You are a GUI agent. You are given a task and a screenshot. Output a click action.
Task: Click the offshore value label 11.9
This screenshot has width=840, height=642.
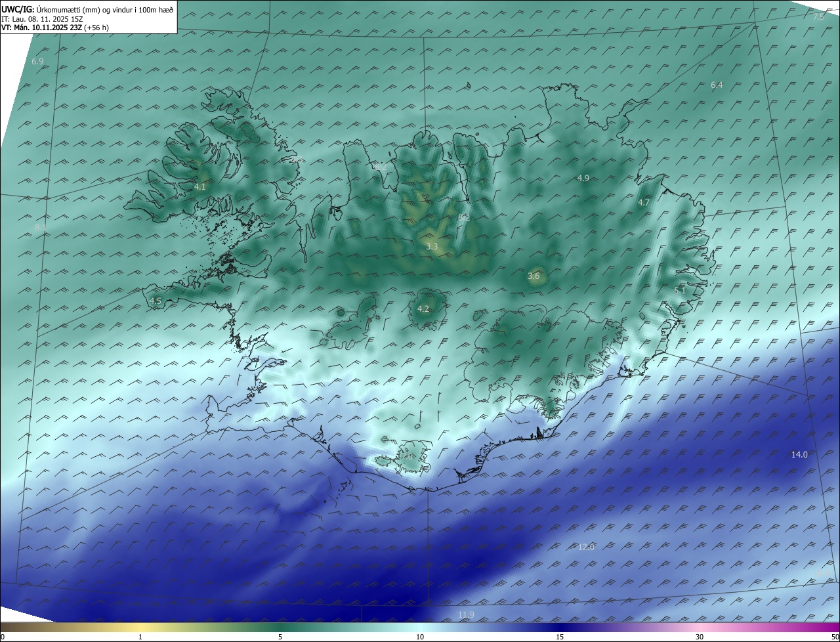point(466,615)
